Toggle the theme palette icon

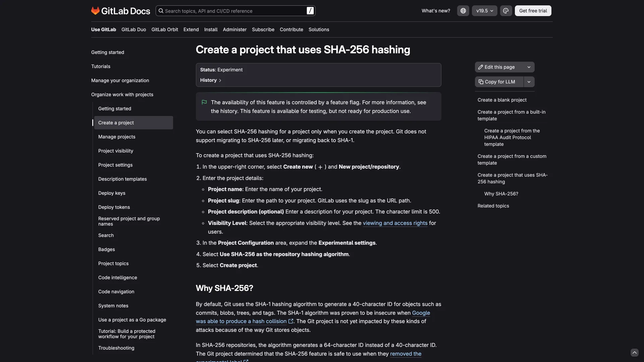tap(506, 11)
